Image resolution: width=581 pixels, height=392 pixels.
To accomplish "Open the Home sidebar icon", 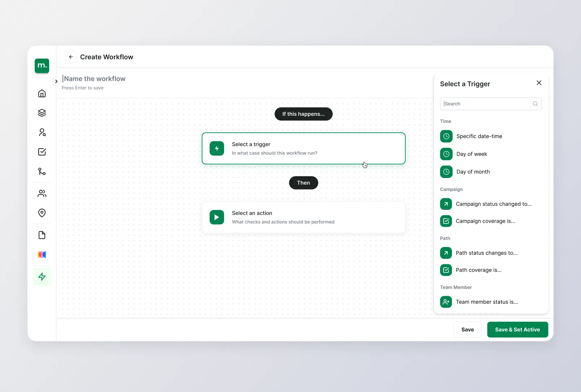I will click(x=42, y=93).
